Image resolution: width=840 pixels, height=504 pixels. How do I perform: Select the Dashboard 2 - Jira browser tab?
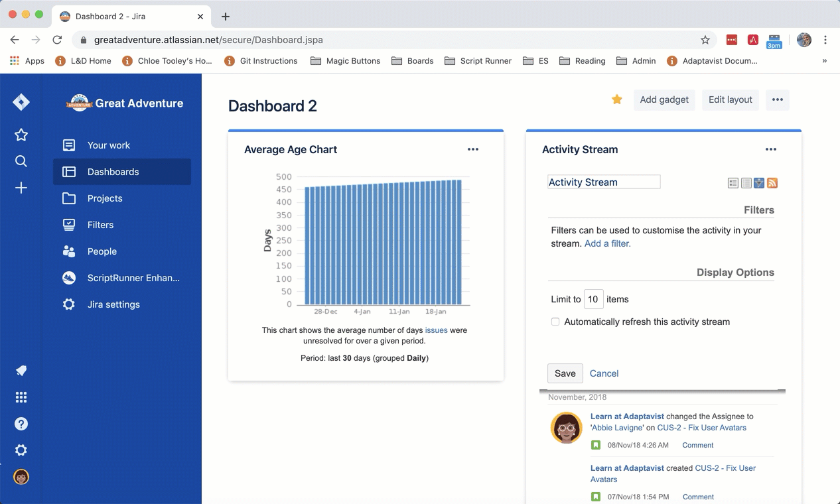click(130, 17)
